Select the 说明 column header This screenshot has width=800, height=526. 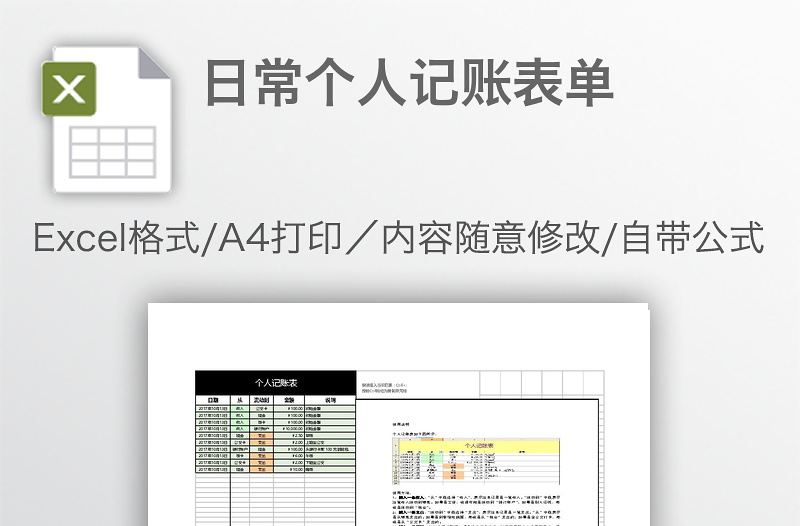[x=330, y=400]
